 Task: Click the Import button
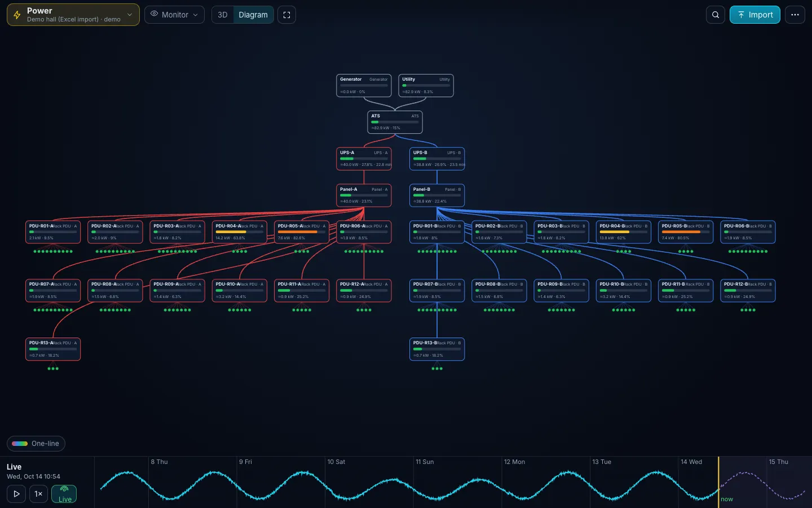[x=754, y=15]
